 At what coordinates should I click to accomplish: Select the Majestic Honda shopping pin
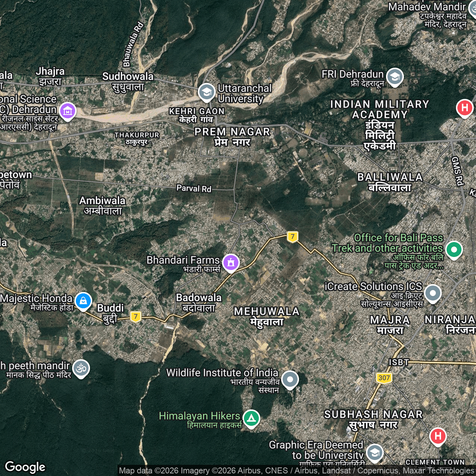point(83,300)
